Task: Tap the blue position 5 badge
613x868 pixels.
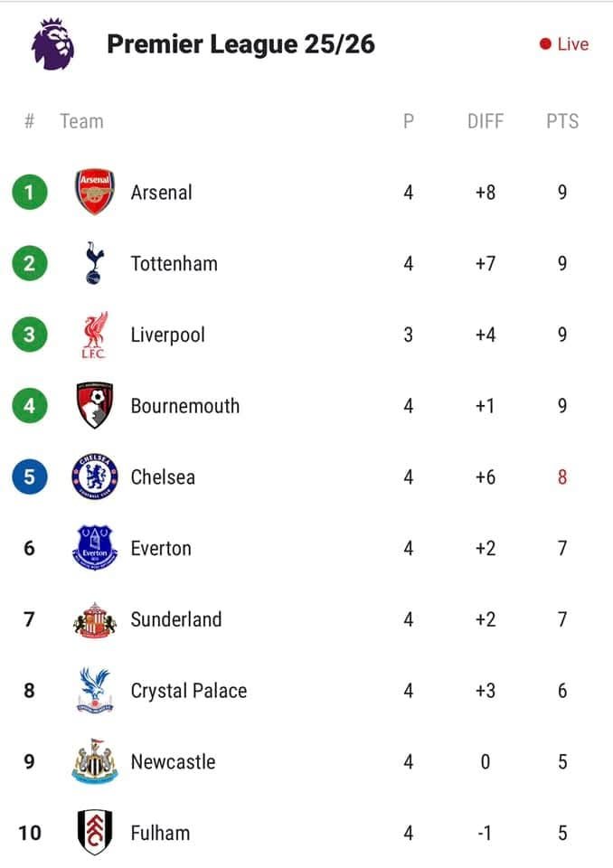Action: tap(30, 476)
